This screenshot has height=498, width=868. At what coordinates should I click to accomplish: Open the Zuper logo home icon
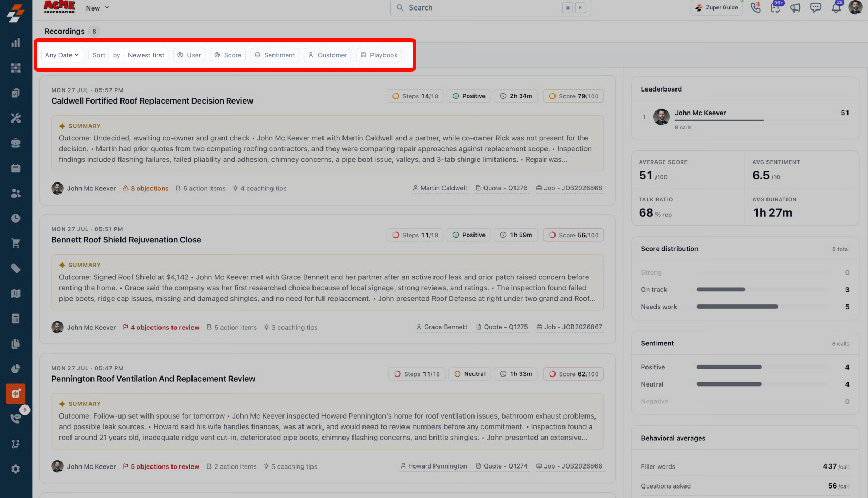coord(16,13)
